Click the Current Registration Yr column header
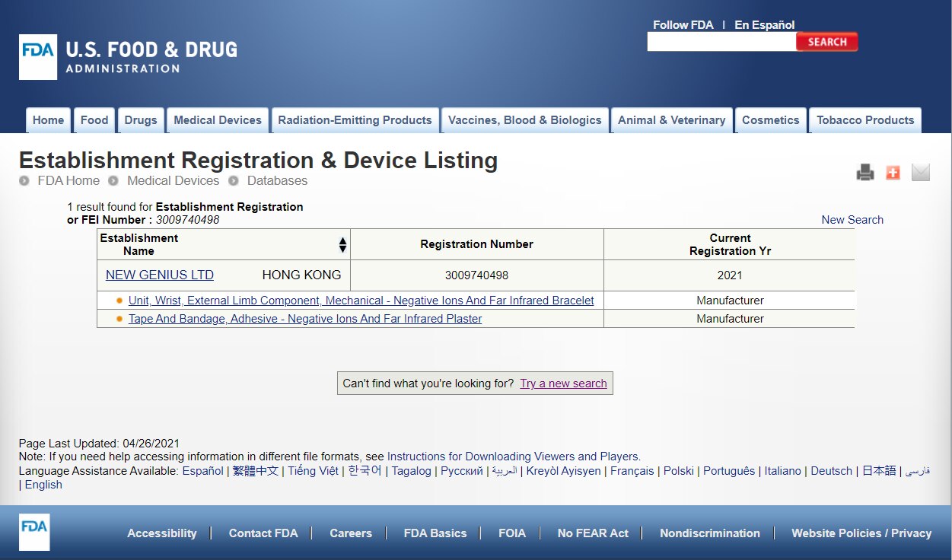The width and height of the screenshot is (952, 560). 730,244
